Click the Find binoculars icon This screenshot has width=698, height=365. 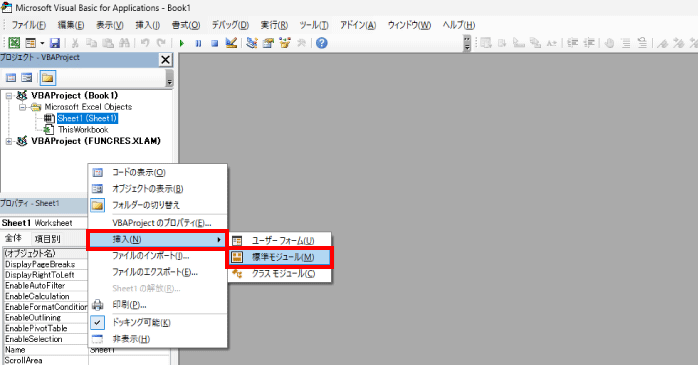[124, 43]
